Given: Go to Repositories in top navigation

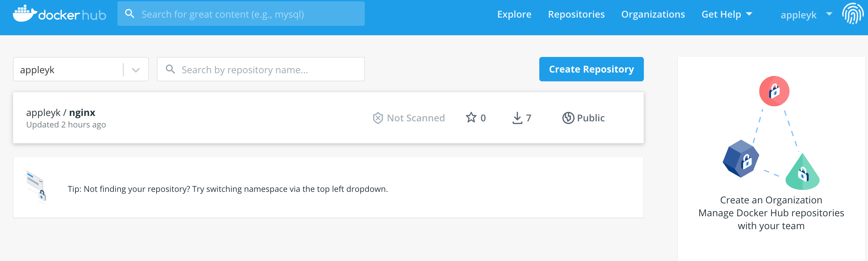Looking at the screenshot, I should [576, 14].
